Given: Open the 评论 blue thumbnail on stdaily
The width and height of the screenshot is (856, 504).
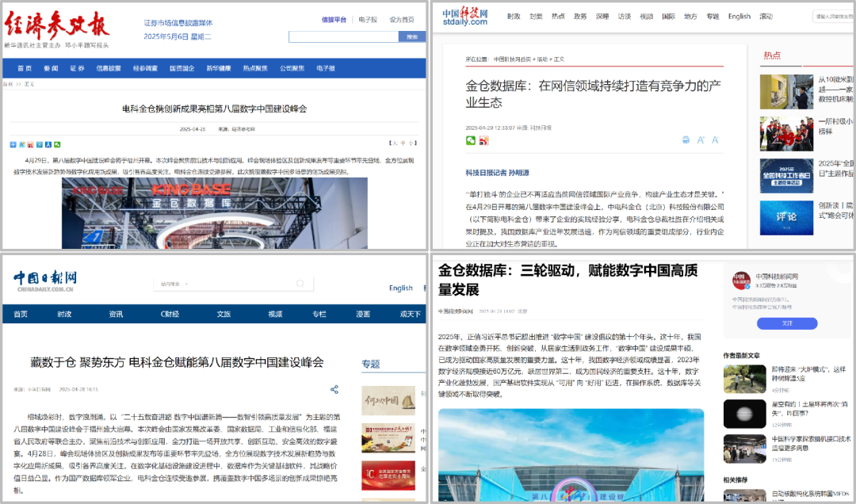Looking at the screenshot, I should (786, 218).
